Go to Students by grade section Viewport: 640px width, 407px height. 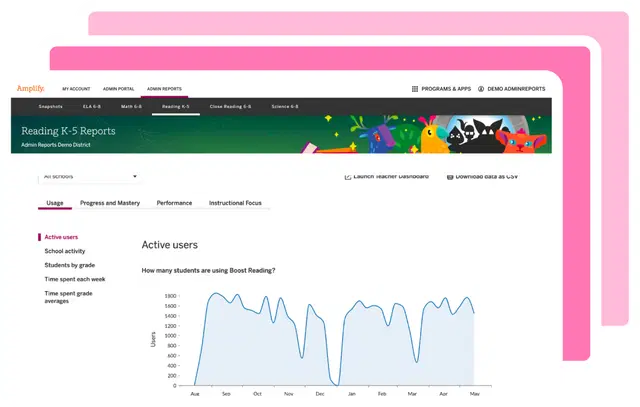click(69, 265)
